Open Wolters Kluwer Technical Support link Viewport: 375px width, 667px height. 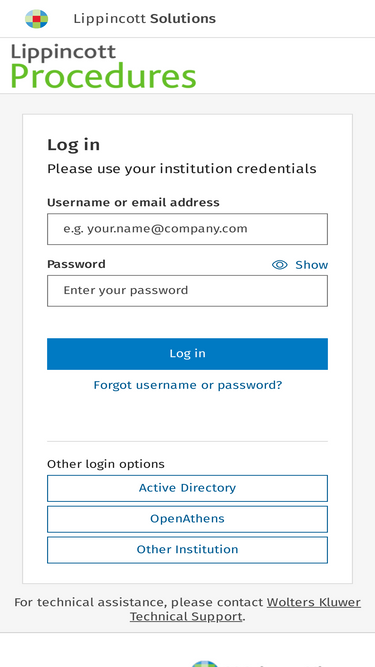click(245, 609)
